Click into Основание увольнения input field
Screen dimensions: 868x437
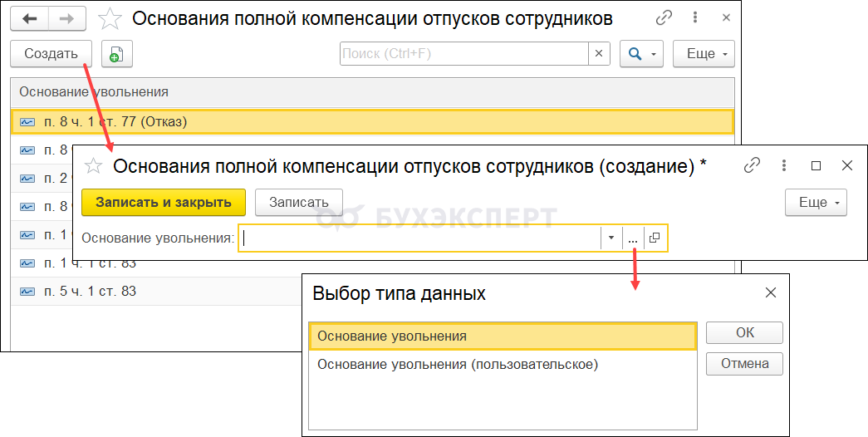(x=420, y=238)
